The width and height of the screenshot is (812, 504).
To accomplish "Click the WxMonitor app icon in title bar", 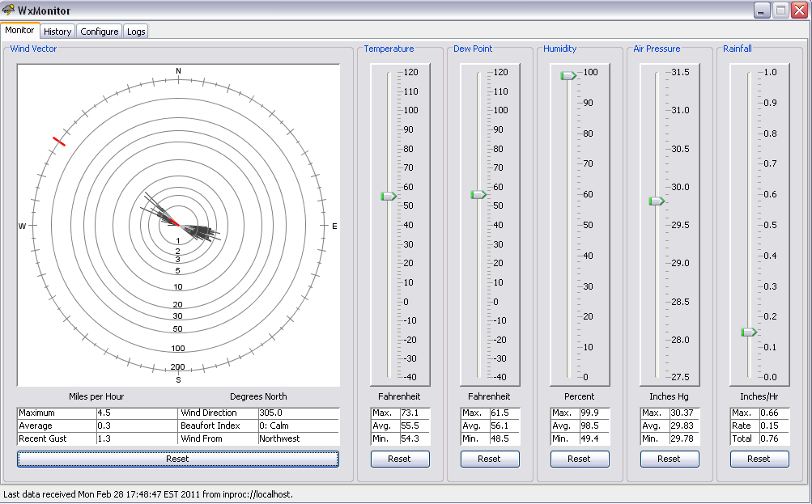I will (9, 11).
